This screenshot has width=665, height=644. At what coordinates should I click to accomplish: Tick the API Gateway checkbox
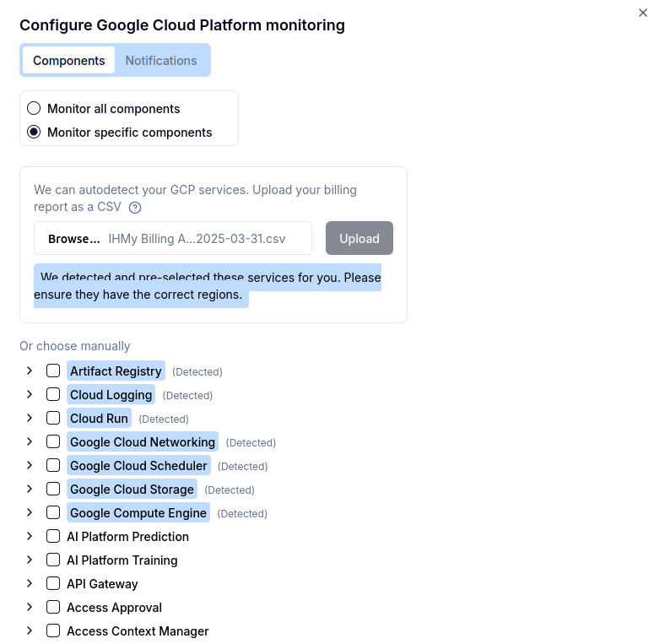coord(53,583)
